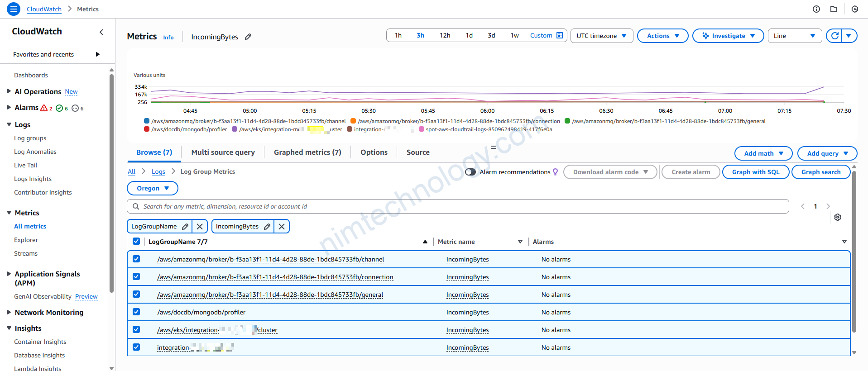This screenshot has width=868, height=371.
Task: Edit the IncomingBytes filter chip
Action: click(x=267, y=226)
